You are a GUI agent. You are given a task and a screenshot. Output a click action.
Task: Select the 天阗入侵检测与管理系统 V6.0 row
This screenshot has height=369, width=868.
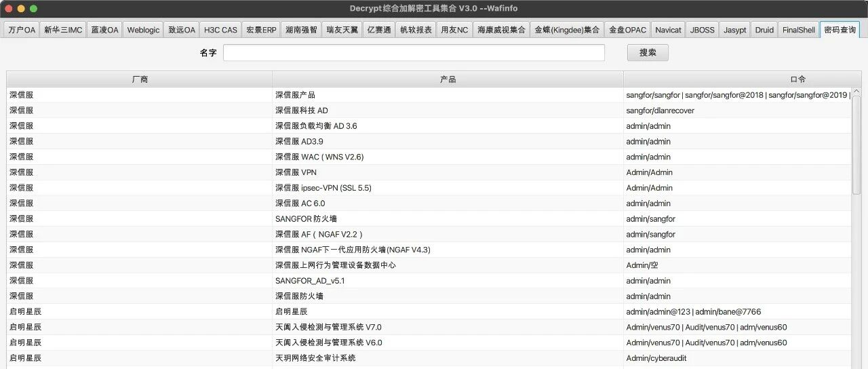(429, 343)
